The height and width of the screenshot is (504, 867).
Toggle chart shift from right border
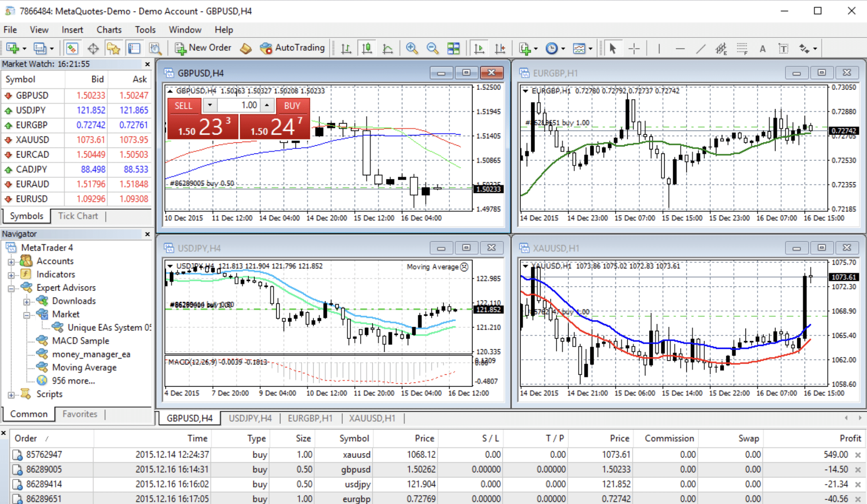(x=500, y=48)
